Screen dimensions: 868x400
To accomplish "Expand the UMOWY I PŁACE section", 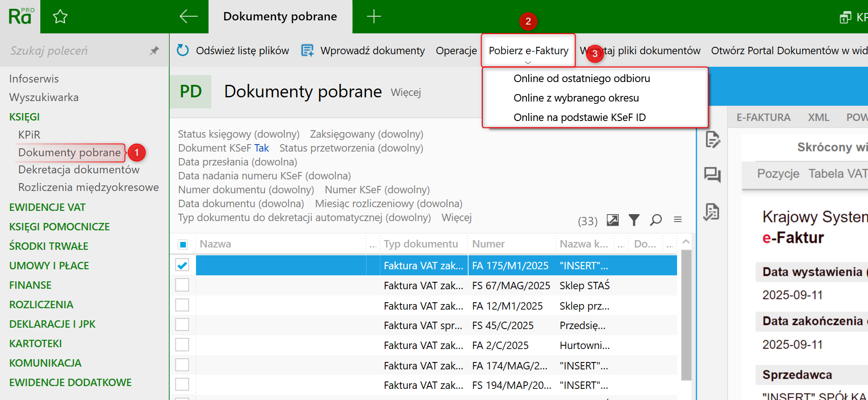I will [x=49, y=266].
